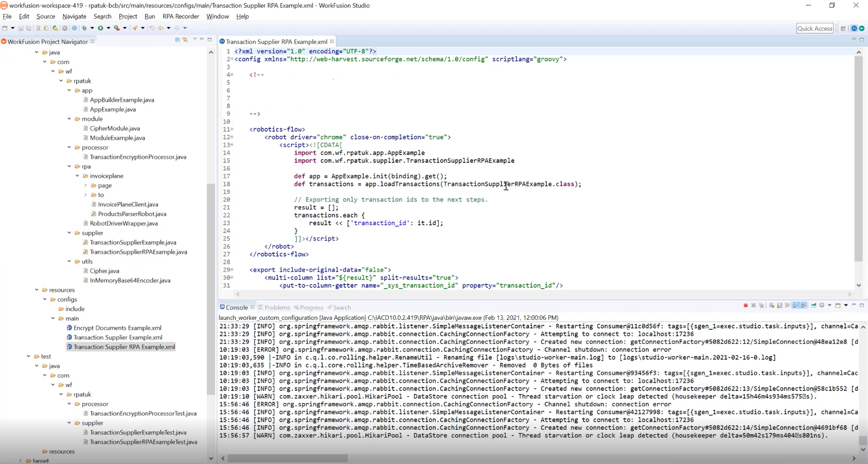Collapse the resources folder containing configs
The image size is (868, 464).
coord(37,290)
